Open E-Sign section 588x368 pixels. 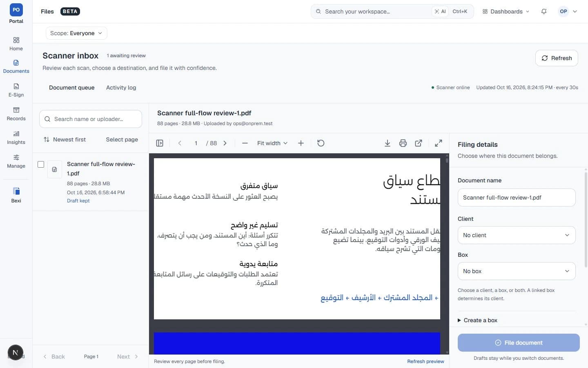pos(16,90)
